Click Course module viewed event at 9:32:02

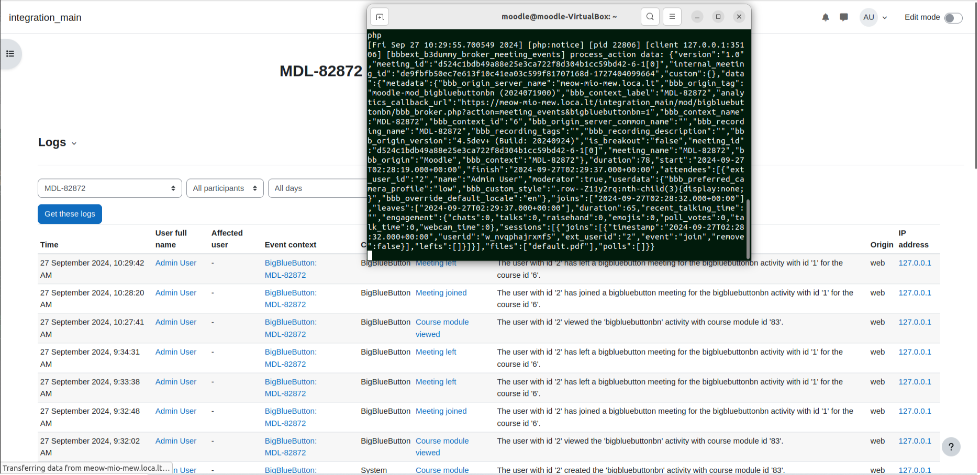coord(442,447)
